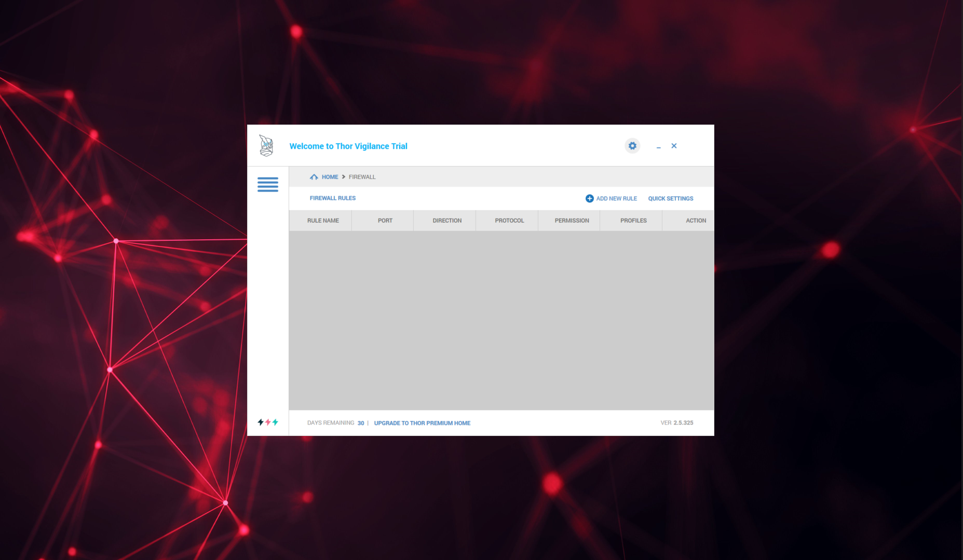Click the home breadcrumb arrow icon
963x560 pixels.
314,177
